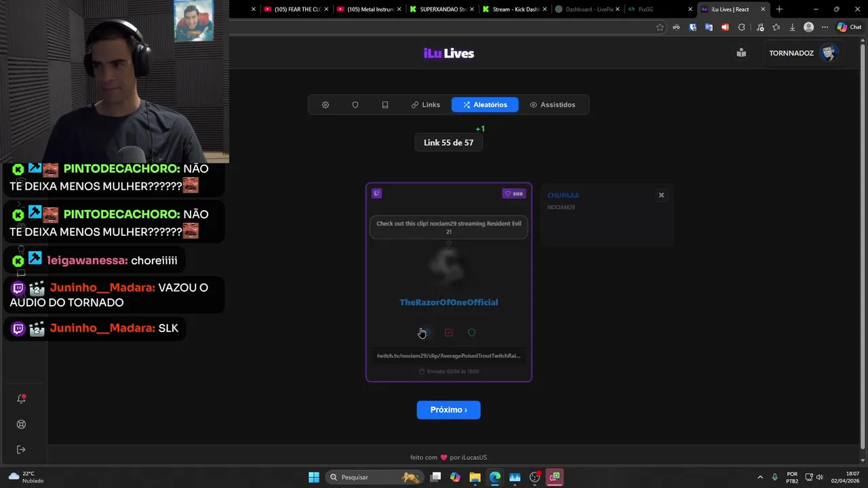Open the OBS Studio taskbar icon
The image size is (868, 488).
[x=534, y=477]
